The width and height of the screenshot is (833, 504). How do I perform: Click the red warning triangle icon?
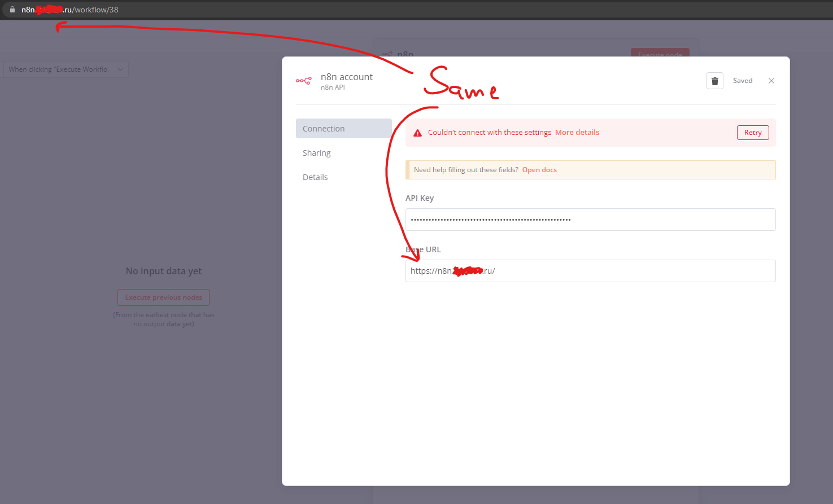[417, 133]
